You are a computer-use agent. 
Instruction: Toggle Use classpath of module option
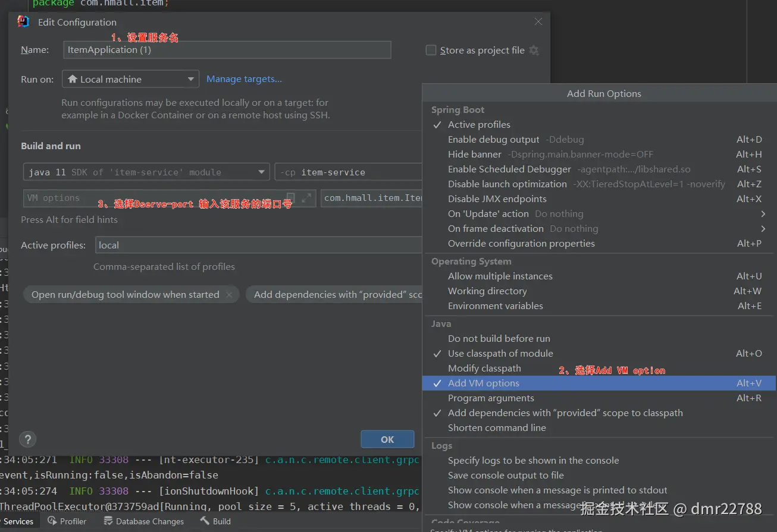[x=599, y=354]
